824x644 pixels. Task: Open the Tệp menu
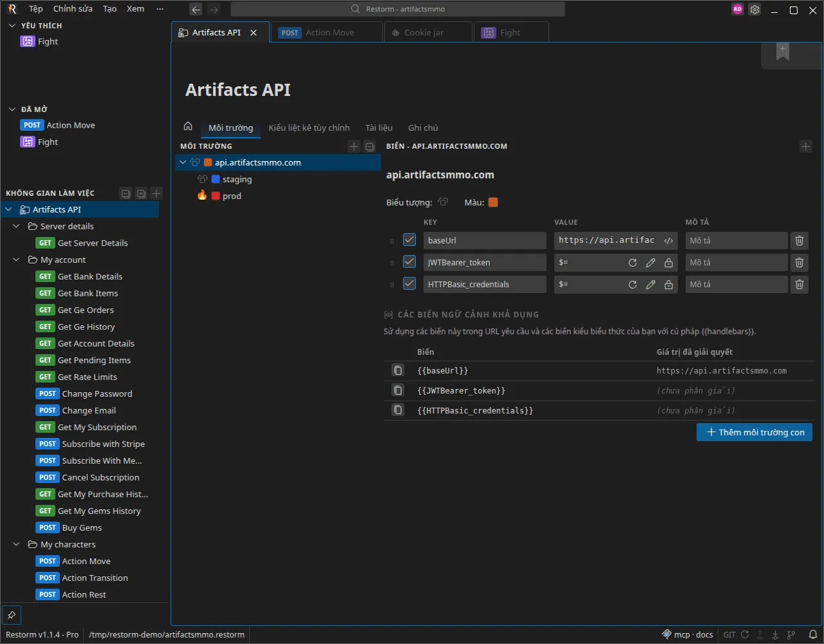tap(36, 9)
